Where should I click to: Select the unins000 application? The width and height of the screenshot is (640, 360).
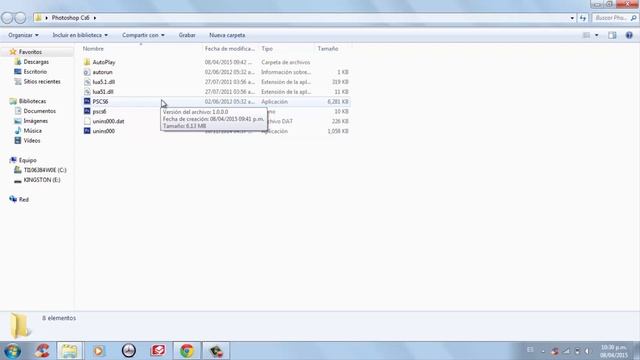pos(103,131)
